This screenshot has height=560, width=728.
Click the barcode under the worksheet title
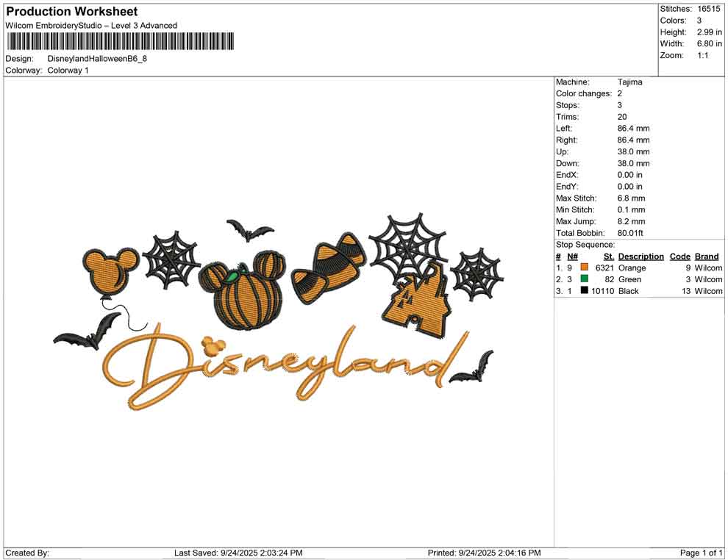click(x=121, y=41)
